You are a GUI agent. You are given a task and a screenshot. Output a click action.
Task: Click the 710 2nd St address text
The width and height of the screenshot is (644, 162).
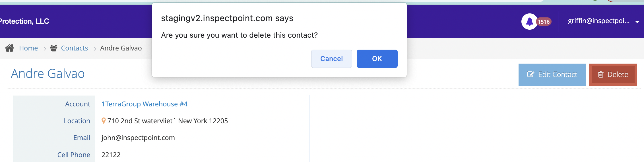[x=168, y=121]
